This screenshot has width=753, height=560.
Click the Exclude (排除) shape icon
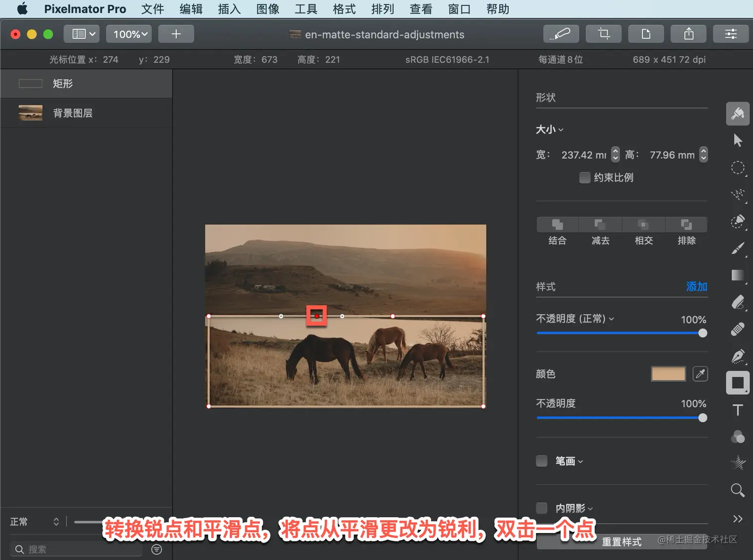pos(686,224)
